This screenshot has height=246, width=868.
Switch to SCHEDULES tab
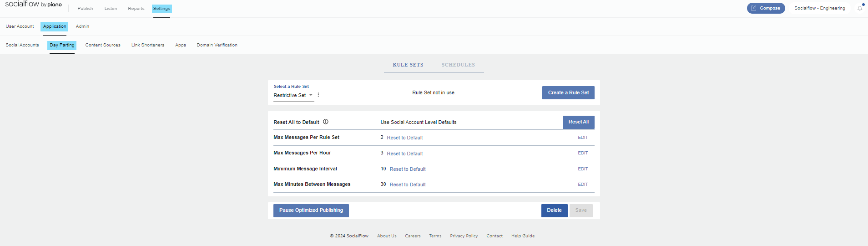pyautogui.click(x=458, y=65)
